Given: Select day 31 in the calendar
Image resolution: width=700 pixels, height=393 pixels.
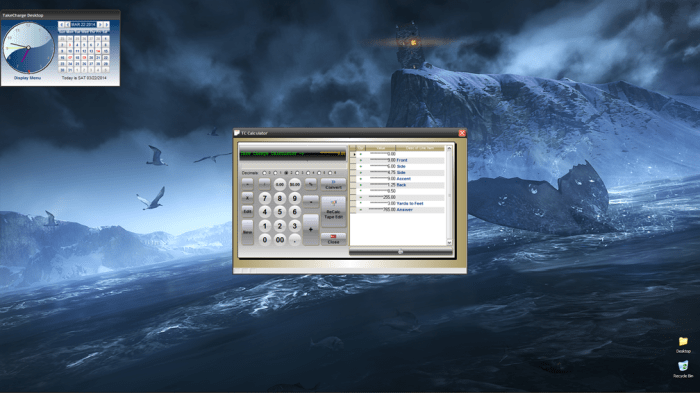Looking at the screenshot, I should (70, 70).
